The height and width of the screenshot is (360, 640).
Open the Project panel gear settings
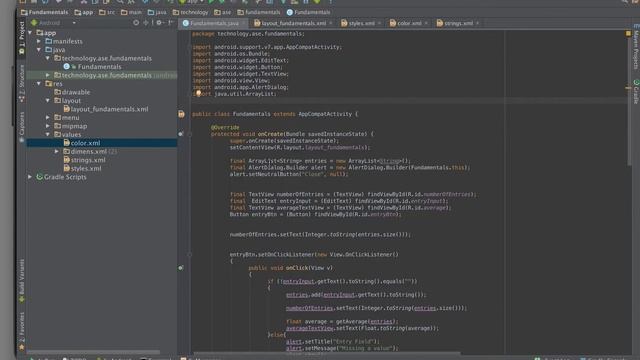159,23
